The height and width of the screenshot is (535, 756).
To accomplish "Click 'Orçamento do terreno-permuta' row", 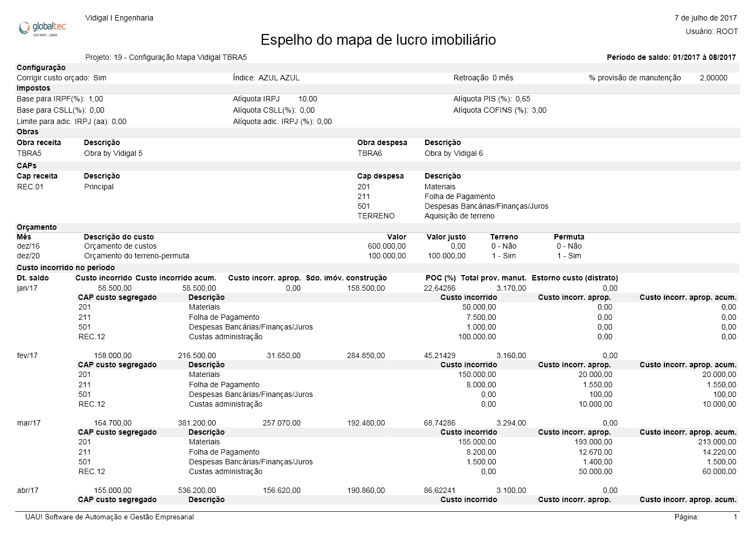I will click(136, 256).
